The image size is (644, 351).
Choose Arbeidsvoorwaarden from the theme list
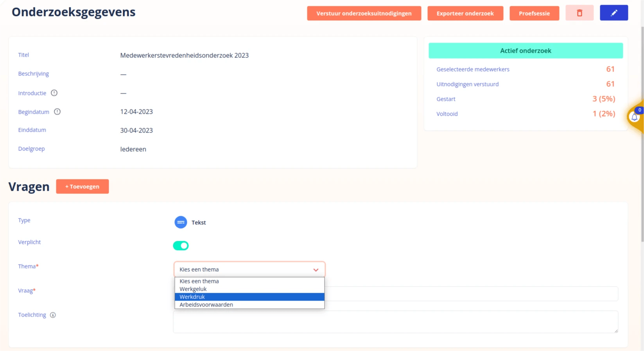[x=249, y=304]
